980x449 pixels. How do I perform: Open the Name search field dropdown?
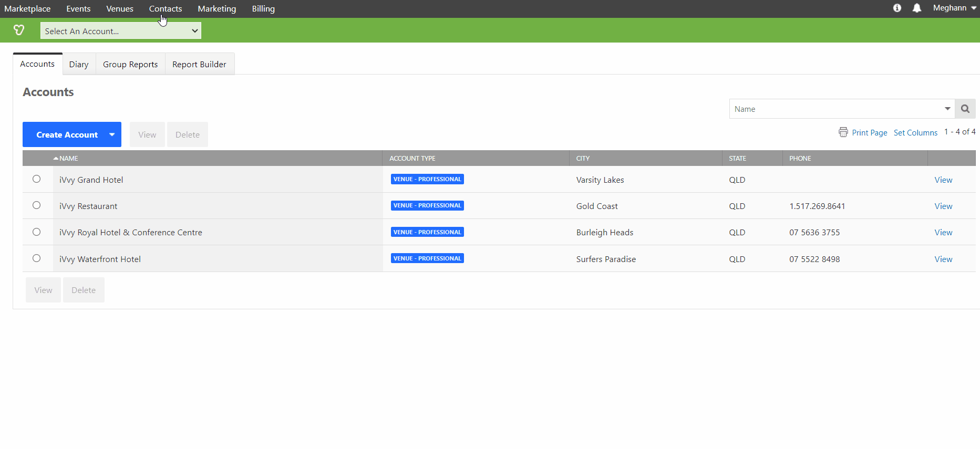(947, 109)
